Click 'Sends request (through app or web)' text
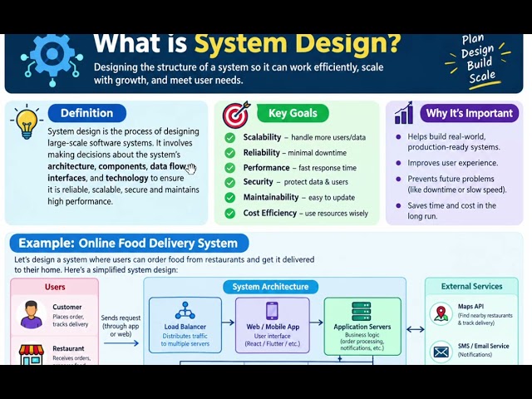The width and height of the screenshot is (532, 399). click(x=121, y=326)
